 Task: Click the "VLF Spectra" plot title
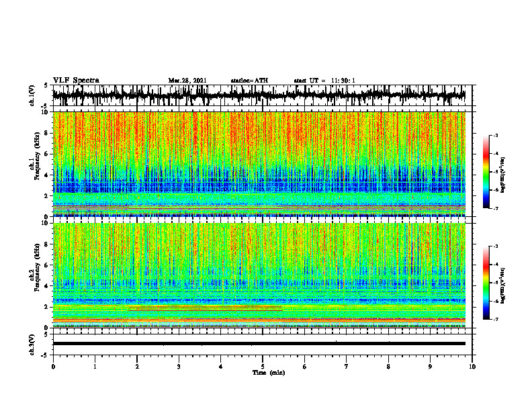tap(76, 80)
